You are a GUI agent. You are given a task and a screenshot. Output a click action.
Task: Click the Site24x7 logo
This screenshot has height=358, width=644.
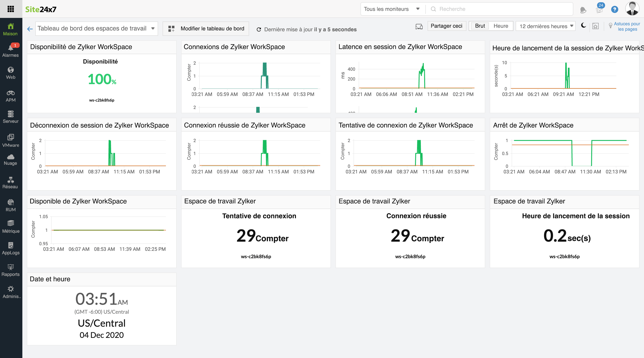coord(41,9)
